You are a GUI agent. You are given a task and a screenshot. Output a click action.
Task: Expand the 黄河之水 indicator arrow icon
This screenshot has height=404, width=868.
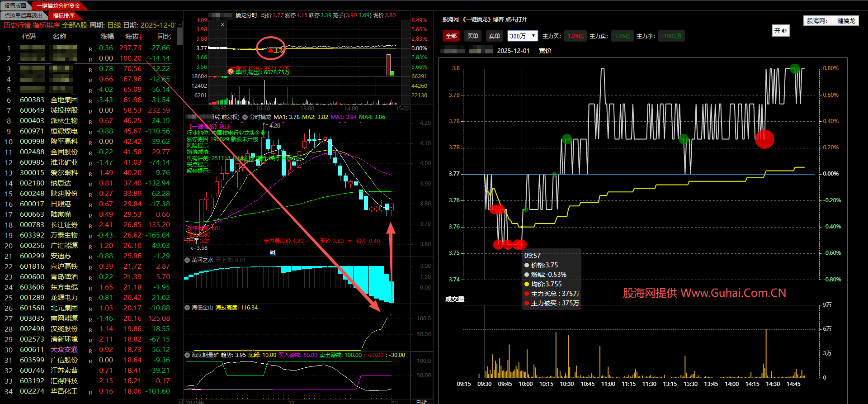pyautogui.click(x=187, y=260)
